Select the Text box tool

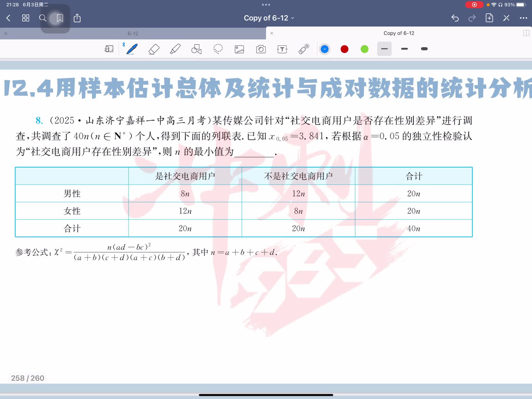coord(282,49)
